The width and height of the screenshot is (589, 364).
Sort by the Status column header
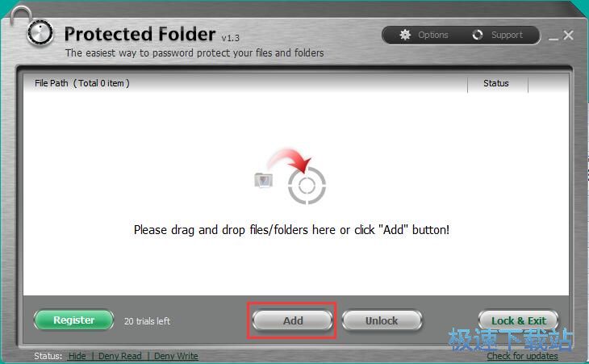[x=498, y=83]
